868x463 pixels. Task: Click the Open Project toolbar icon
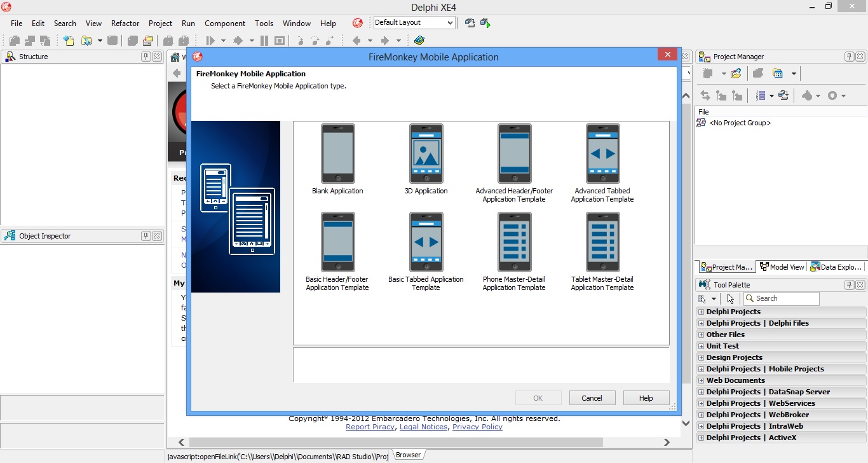[148, 41]
